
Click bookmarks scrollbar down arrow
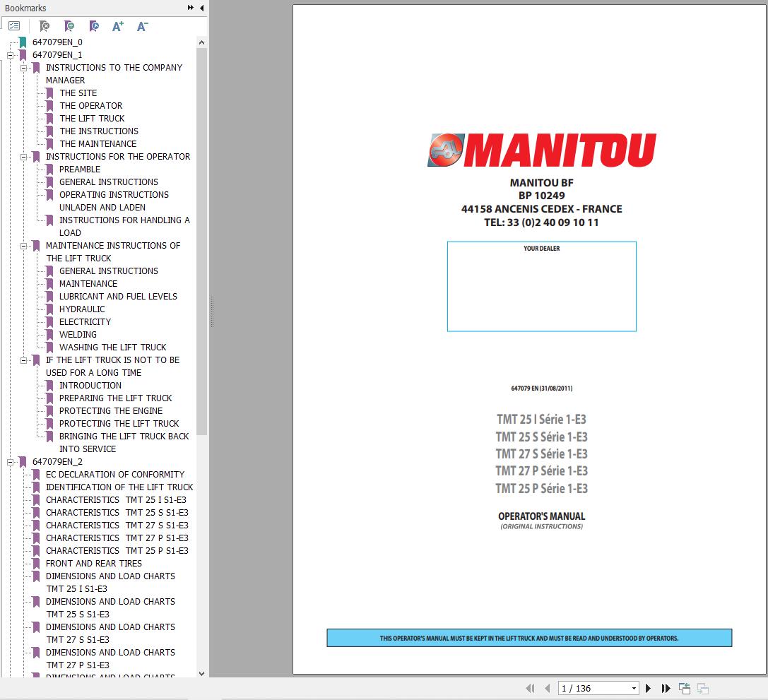[x=202, y=674]
